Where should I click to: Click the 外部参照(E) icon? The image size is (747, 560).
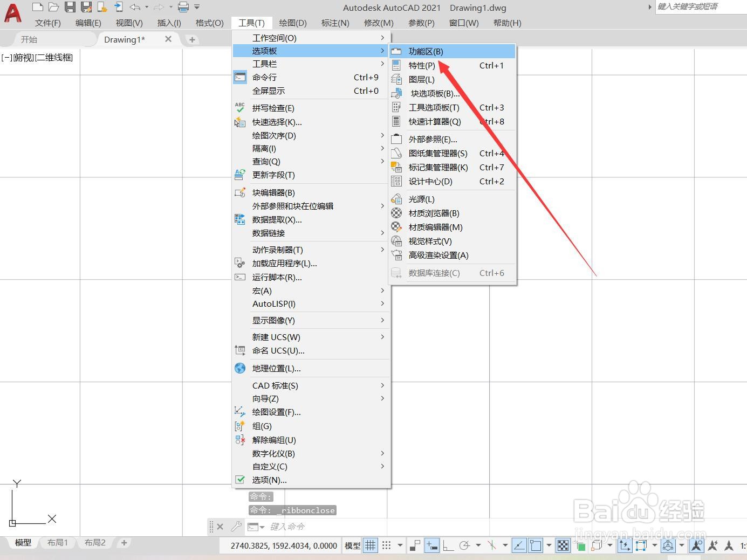396,139
